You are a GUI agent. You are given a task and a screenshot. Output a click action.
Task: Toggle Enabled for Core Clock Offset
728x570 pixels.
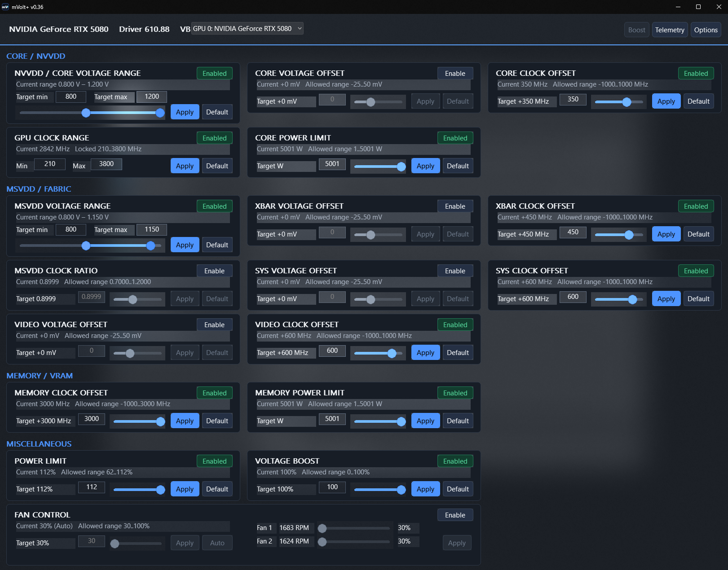click(x=696, y=74)
